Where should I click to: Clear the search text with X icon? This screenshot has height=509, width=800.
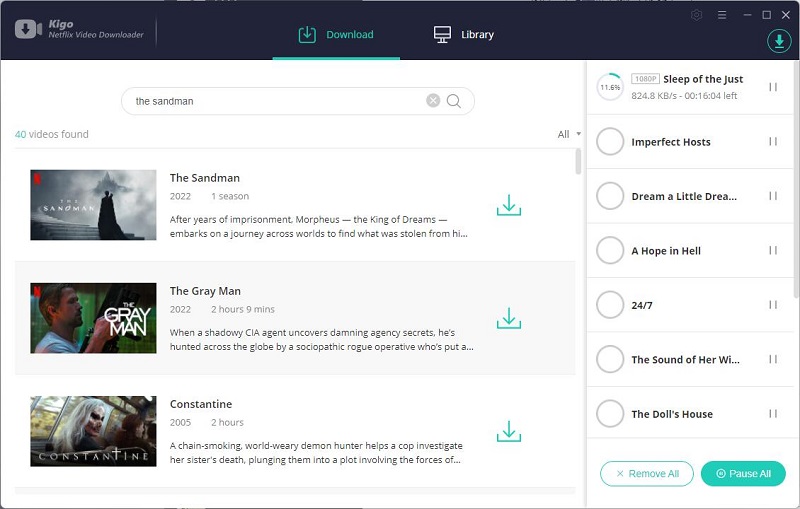point(433,100)
